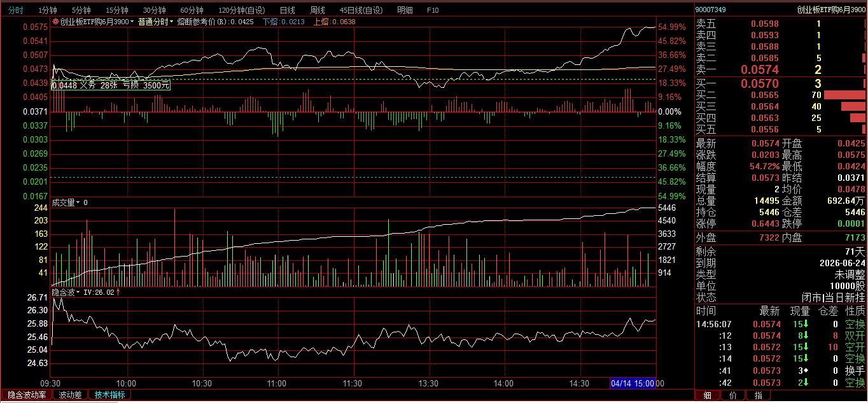The image size is (868, 403).
Task: Click the 买二 volume bar at 0.0565
Action: click(844, 95)
